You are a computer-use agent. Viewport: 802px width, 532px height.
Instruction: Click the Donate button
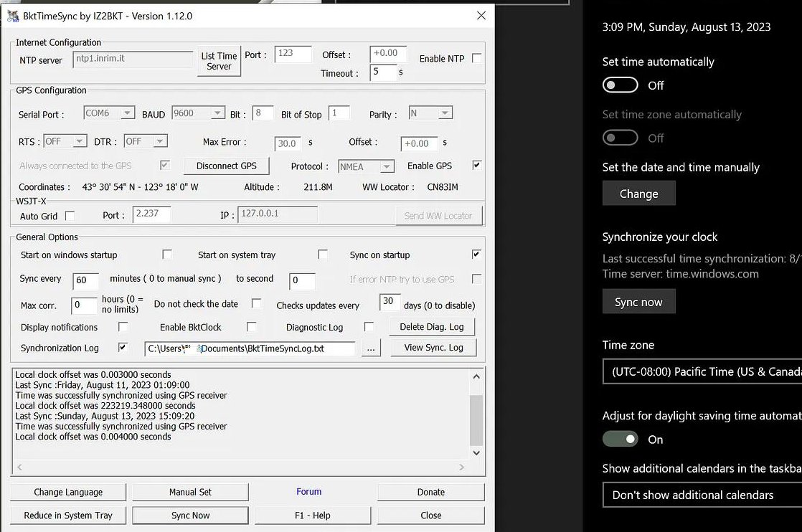(x=431, y=492)
